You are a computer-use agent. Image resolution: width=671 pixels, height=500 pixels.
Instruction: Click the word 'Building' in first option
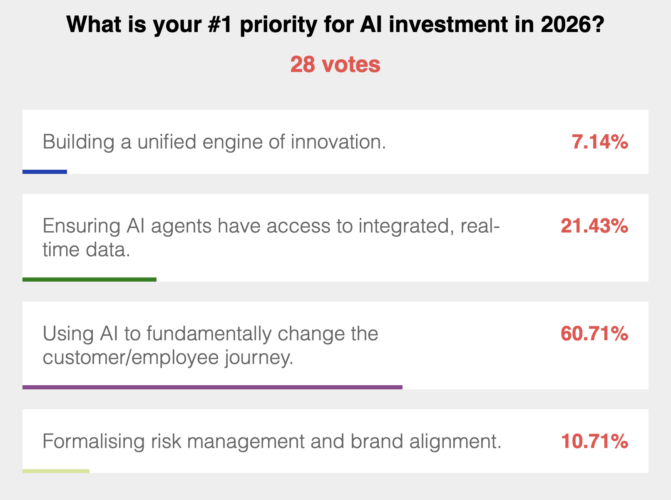tap(78, 142)
